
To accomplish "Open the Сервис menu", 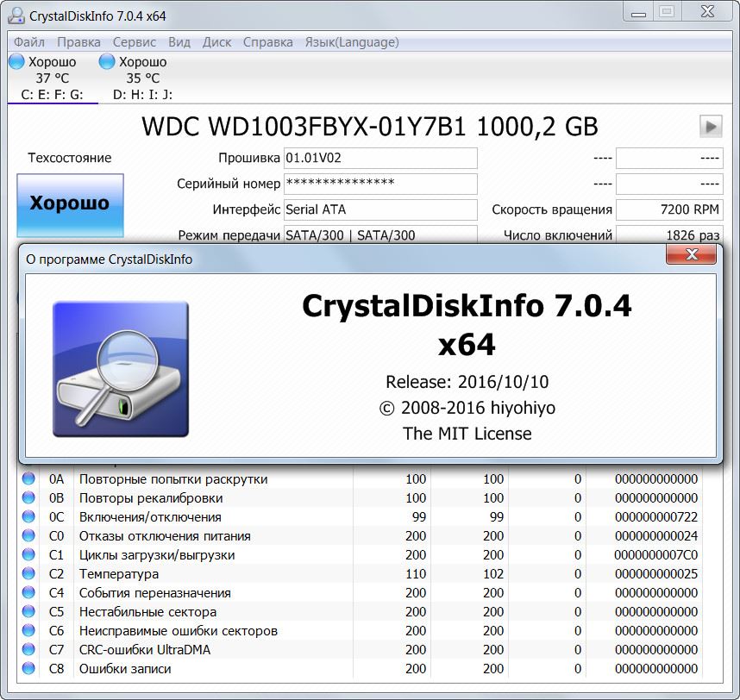I will point(134,42).
